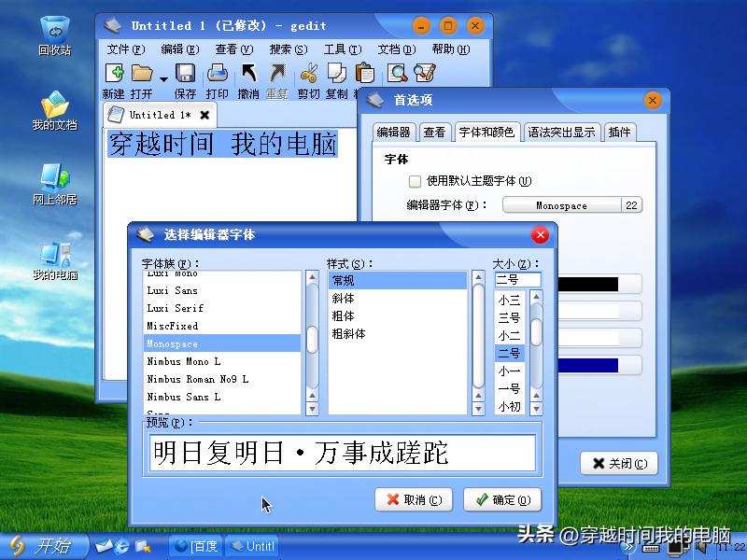Viewport: 747px width, 560px height.
Task: Create a new document with the 新建 toolbar icon
Action: click(x=117, y=73)
